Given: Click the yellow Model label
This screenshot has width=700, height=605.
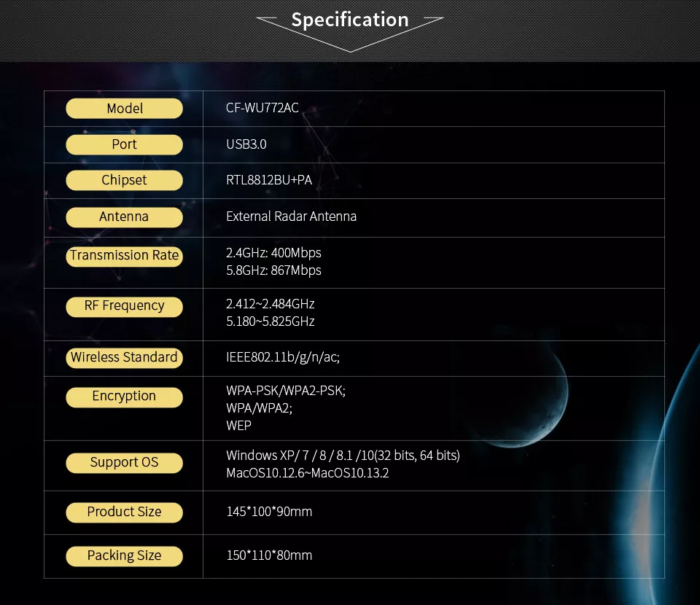Looking at the screenshot, I should tap(124, 109).
